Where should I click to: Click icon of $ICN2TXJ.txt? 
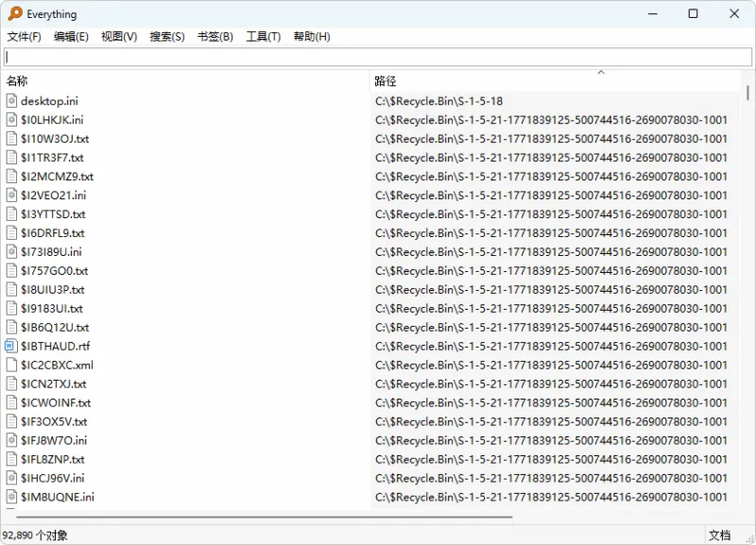(11, 384)
